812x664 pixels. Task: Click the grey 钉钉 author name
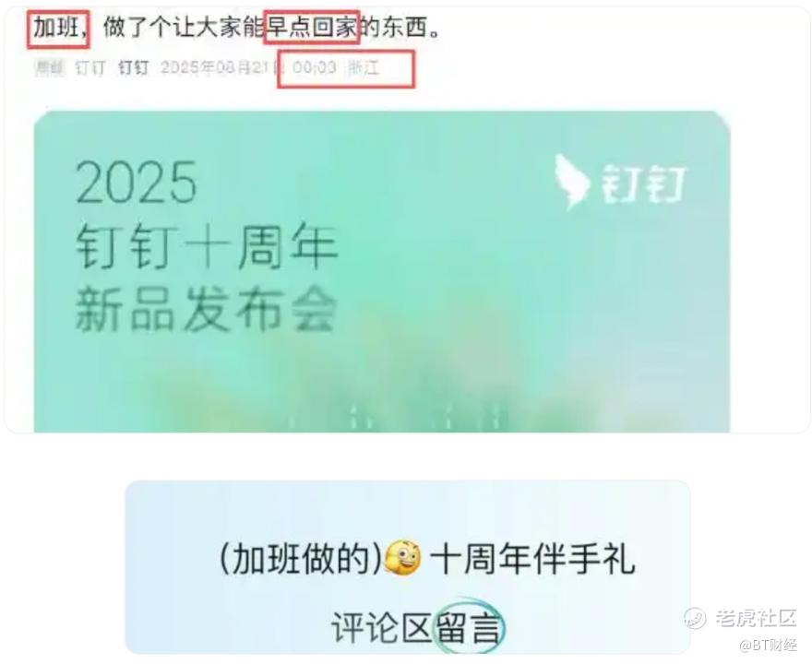click(90, 68)
